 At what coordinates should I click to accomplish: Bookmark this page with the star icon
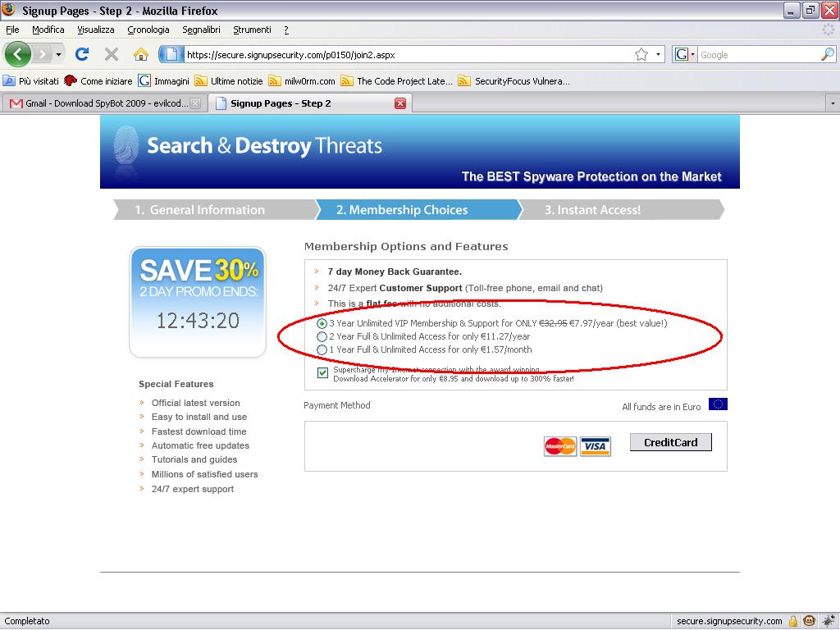(x=641, y=54)
